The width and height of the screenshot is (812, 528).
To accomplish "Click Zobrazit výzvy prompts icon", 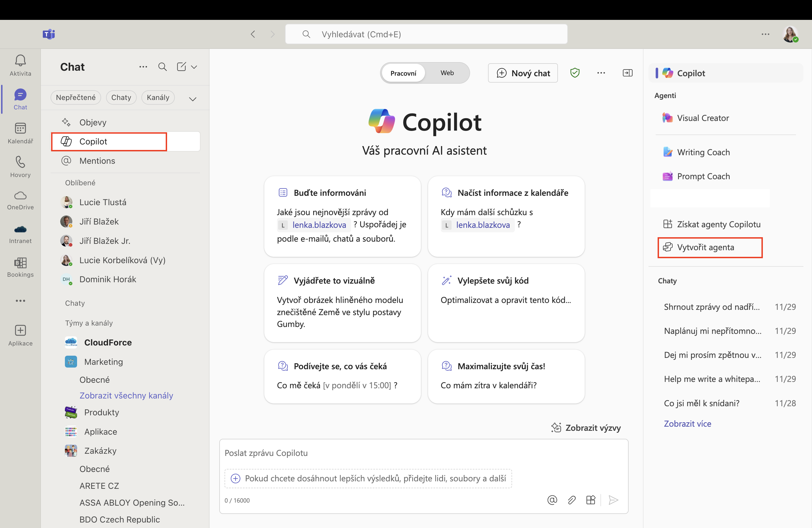I will [556, 427].
